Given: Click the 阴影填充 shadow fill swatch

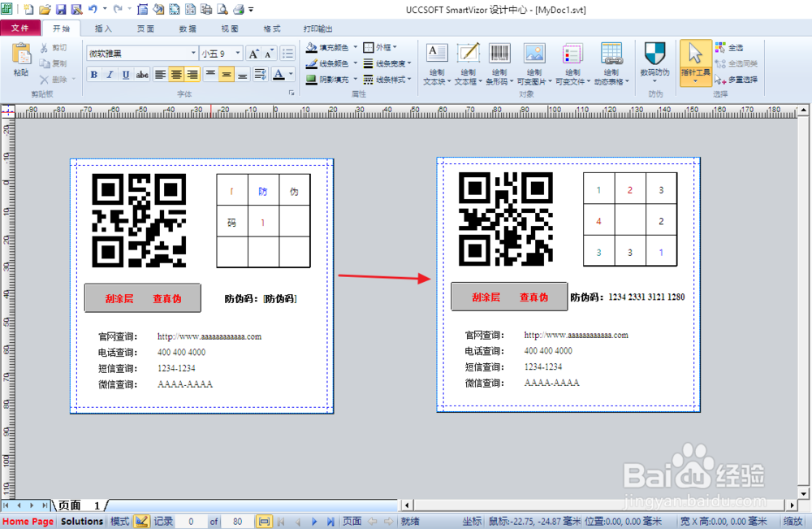Looking at the screenshot, I should tap(311, 80).
